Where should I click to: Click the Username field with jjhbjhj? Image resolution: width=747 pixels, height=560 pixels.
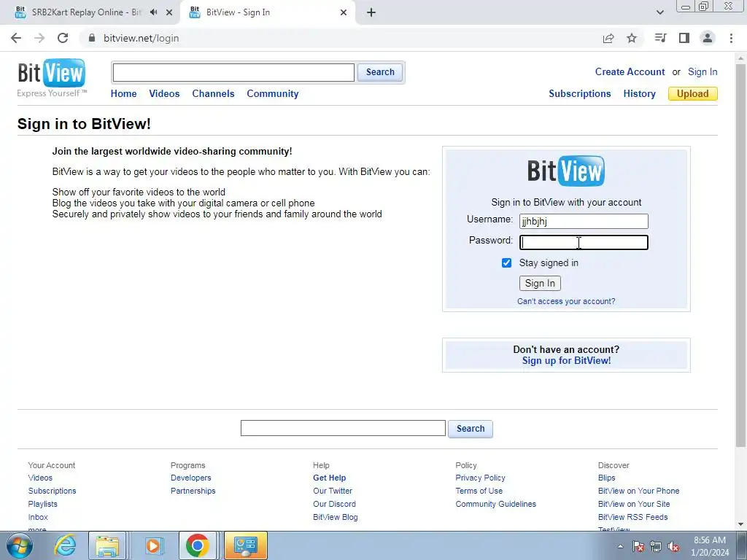pos(584,221)
